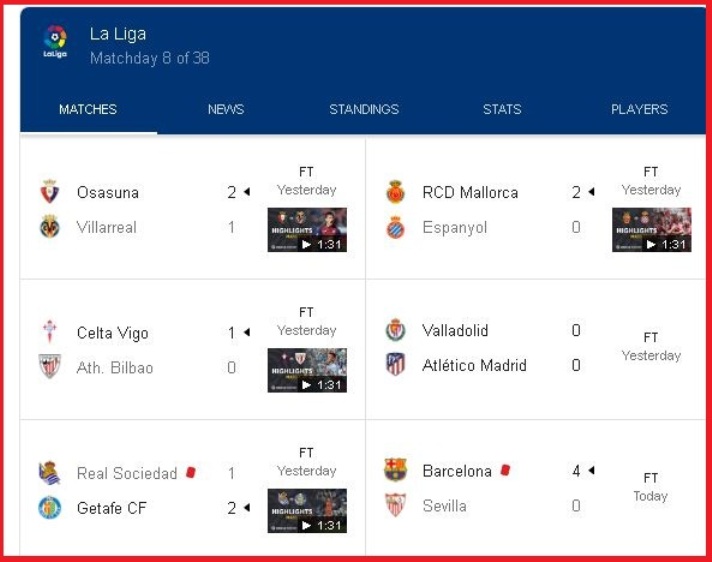Play Mallorca vs Espanyol highlights video
Screen dimensions: 712x562
pyautogui.click(x=652, y=230)
